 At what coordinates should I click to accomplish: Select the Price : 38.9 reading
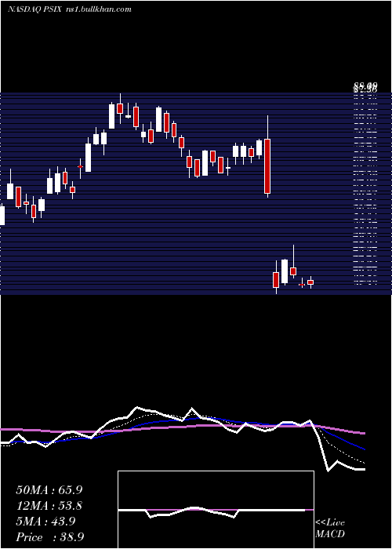tap(49, 537)
